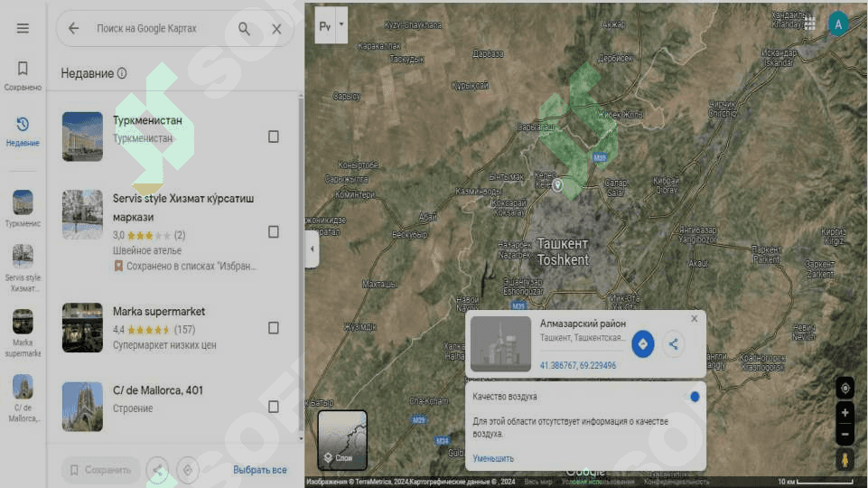Image resolution: width=868 pixels, height=488 pixels.
Task: Clear the search with the X icon
Action: click(276, 29)
